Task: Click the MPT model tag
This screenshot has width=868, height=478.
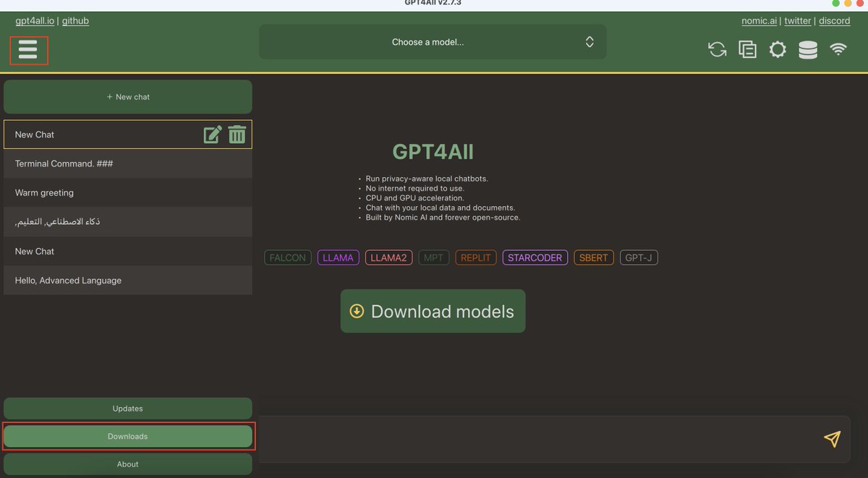Action: click(434, 257)
